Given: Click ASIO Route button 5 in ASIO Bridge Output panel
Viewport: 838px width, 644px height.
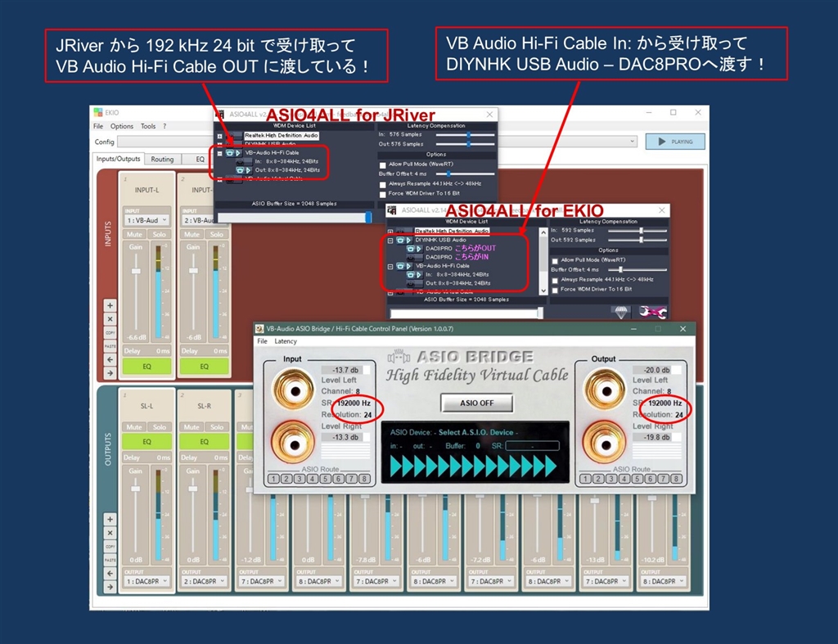Looking at the screenshot, I should [x=637, y=479].
